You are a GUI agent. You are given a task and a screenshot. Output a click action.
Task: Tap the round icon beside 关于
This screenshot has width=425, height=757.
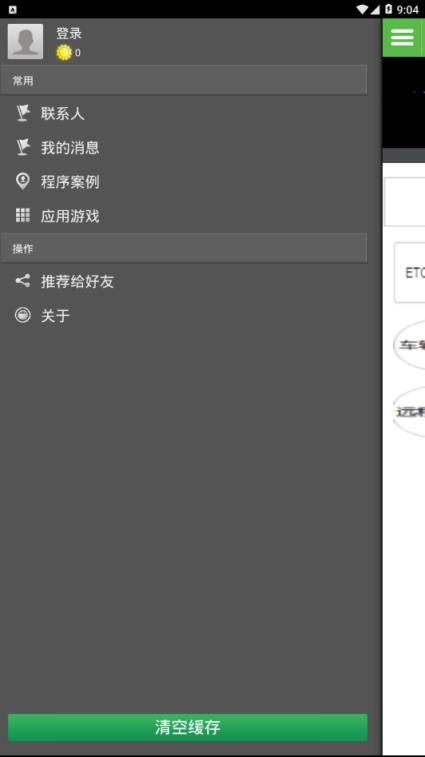pos(23,315)
